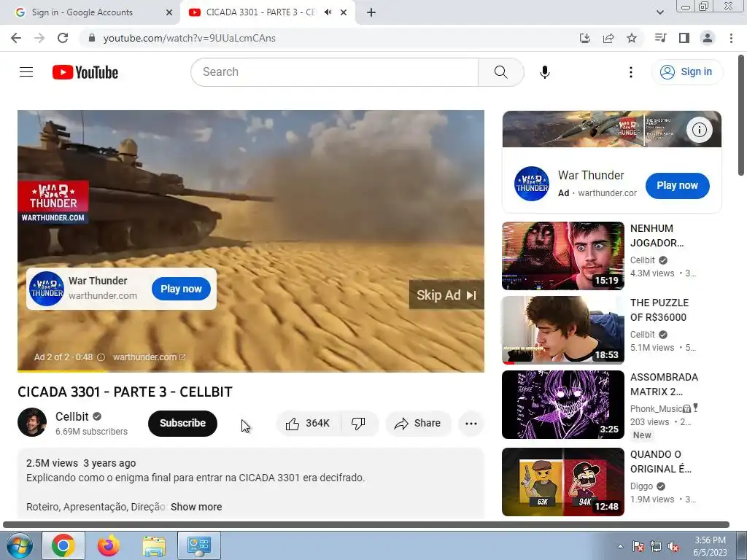
Task: Click the ad info icon beside 0:48
Action: [101, 357]
